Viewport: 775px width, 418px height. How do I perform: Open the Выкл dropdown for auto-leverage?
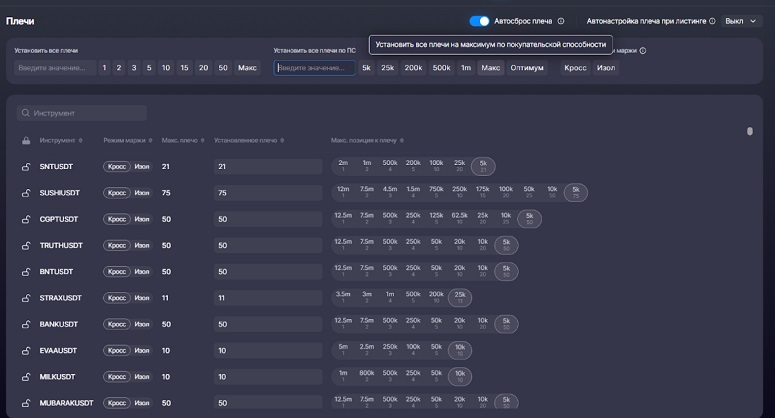pos(741,21)
